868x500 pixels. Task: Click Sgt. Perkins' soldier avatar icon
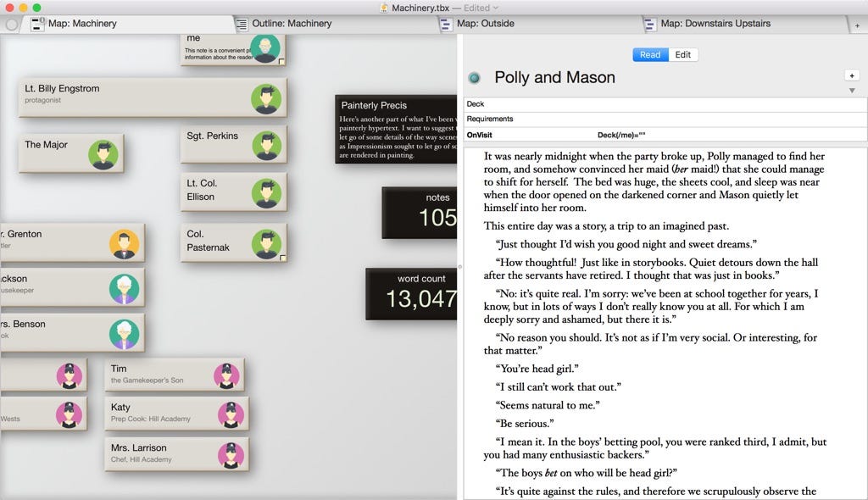click(266, 145)
